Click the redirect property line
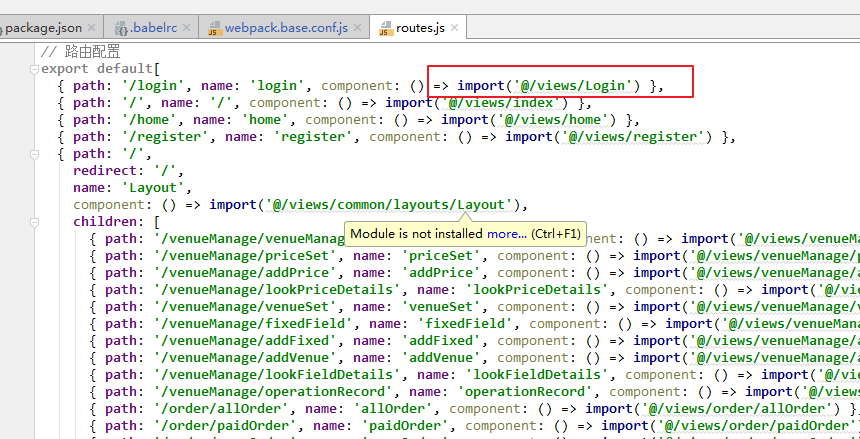 tap(128, 171)
